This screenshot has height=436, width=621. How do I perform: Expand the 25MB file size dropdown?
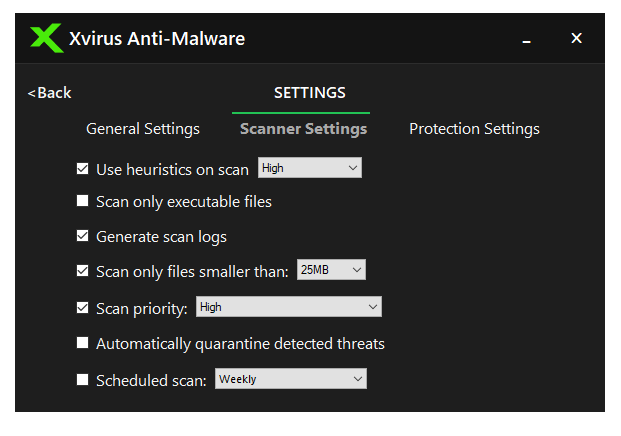(332, 270)
